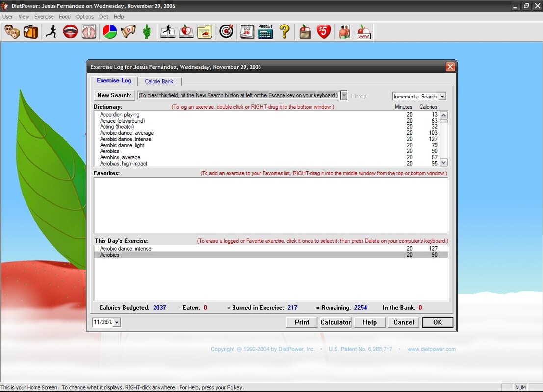Viewport: 543px width, 392px height.
Task: Switch to the Calorie Bank tab
Action: point(159,81)
